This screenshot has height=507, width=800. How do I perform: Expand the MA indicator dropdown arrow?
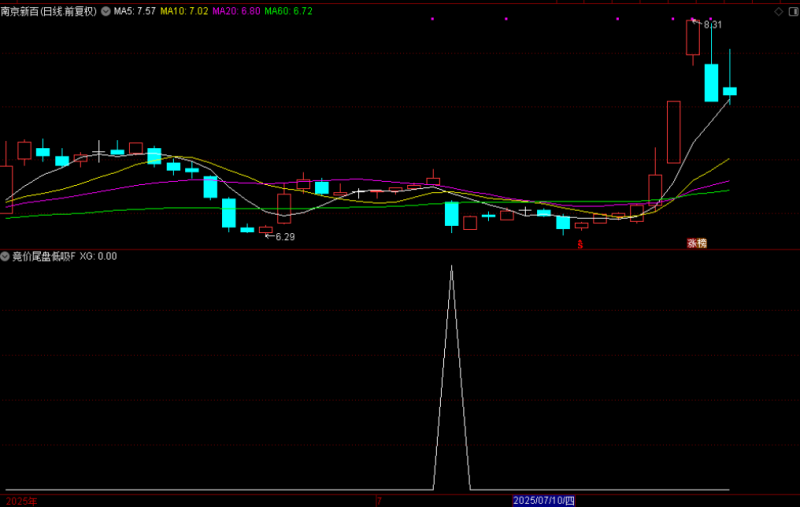pyautogui.click(x=106, y=11)
